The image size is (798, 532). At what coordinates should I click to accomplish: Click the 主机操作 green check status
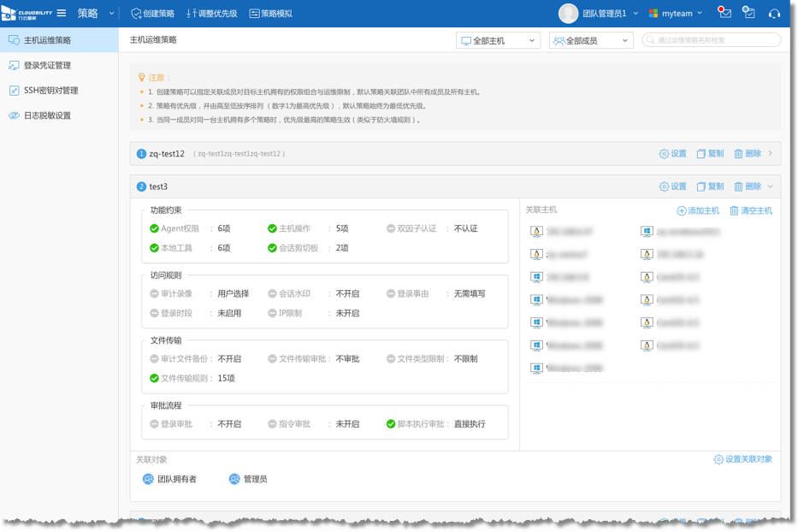272,228
